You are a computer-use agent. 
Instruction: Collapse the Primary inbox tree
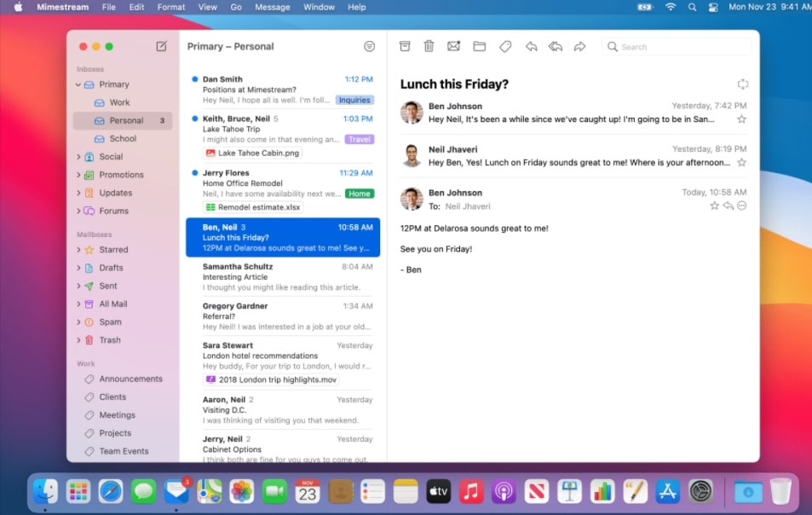78,84
